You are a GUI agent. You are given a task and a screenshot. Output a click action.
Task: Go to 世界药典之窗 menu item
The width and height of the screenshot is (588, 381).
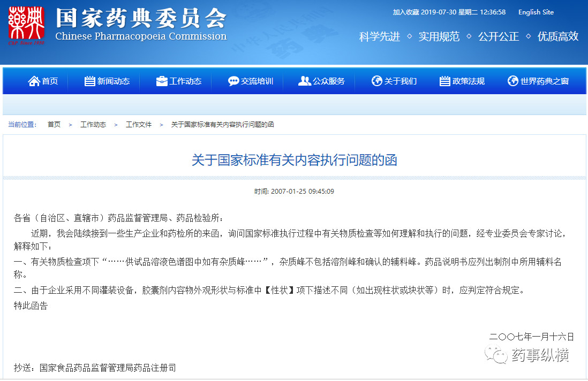pos(545,81)
